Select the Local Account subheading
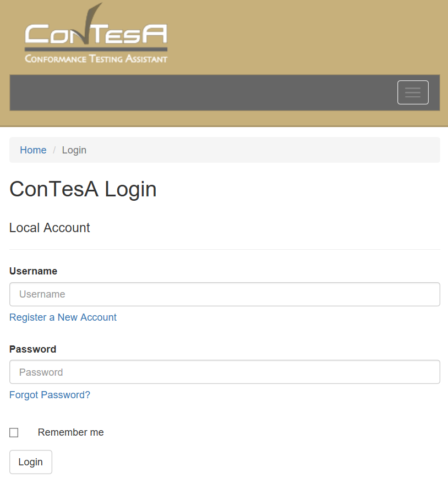The height and width of the screenshot is (489, 448). [50, 228]
